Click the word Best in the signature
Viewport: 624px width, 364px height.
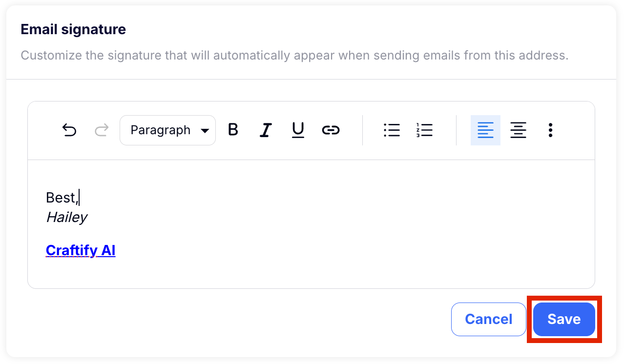pos(61,198)
